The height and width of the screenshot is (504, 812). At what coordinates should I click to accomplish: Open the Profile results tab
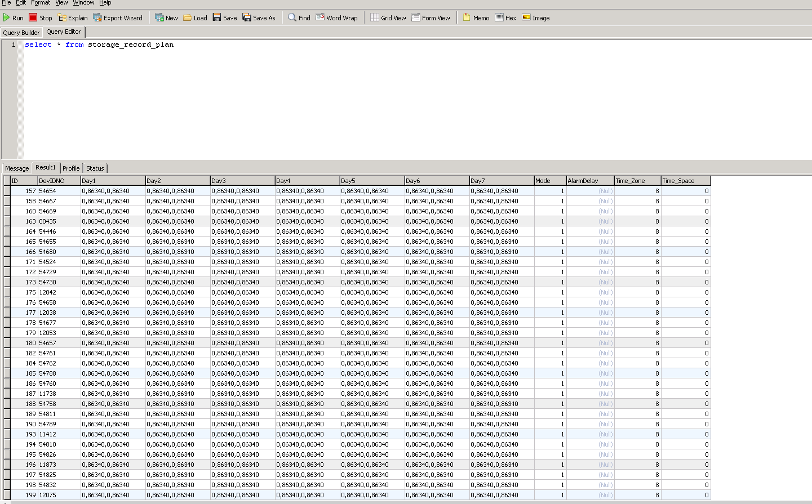[71, 168]
